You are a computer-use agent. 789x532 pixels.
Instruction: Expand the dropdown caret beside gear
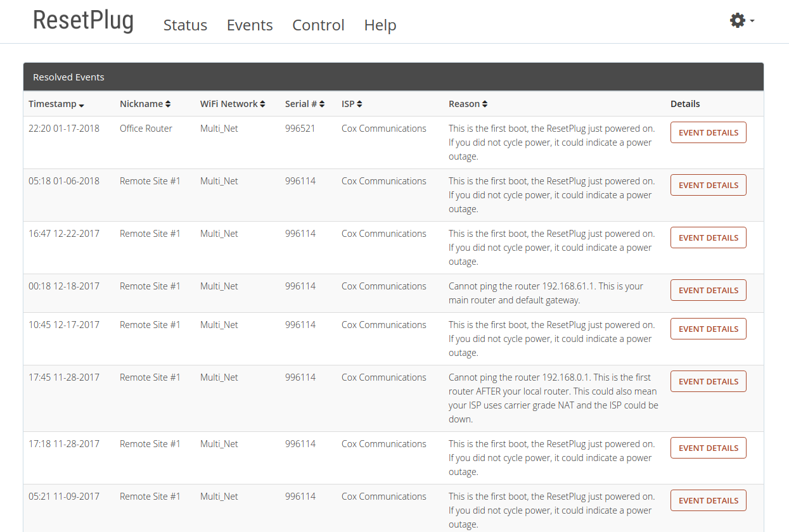(x=752, y=21)
